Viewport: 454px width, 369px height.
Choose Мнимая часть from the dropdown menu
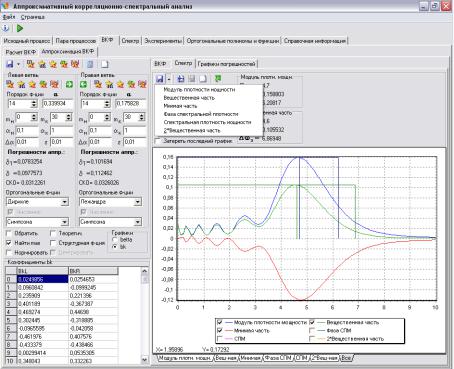[180, 106]
